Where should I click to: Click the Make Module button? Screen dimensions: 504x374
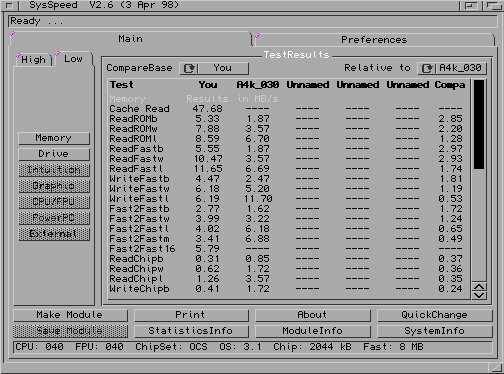(x=70, y=315)
